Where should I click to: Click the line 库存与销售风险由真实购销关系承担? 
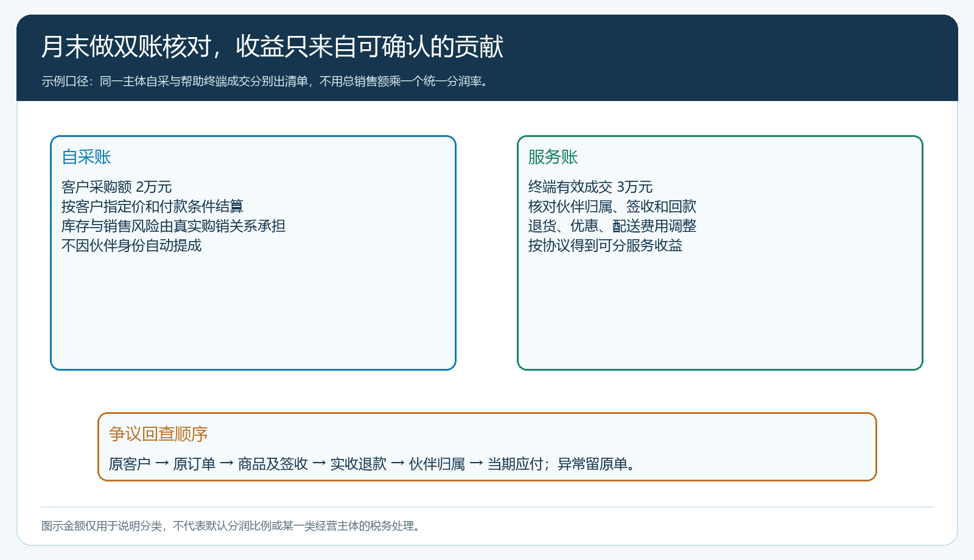(173, 226)
